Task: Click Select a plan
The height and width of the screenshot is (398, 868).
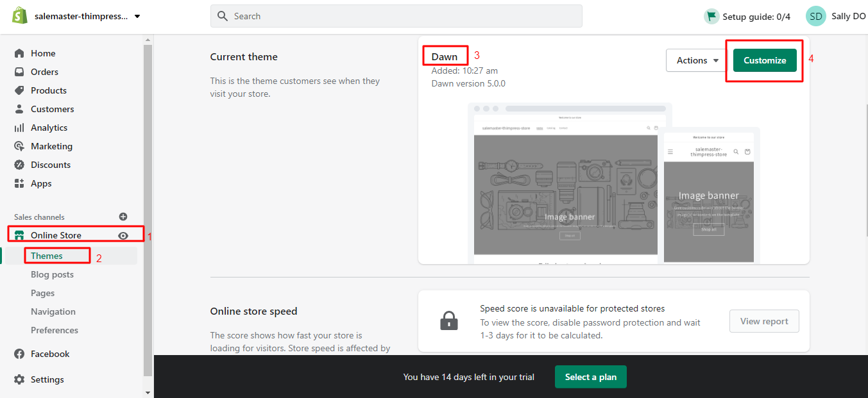Action: pos(590,377)
